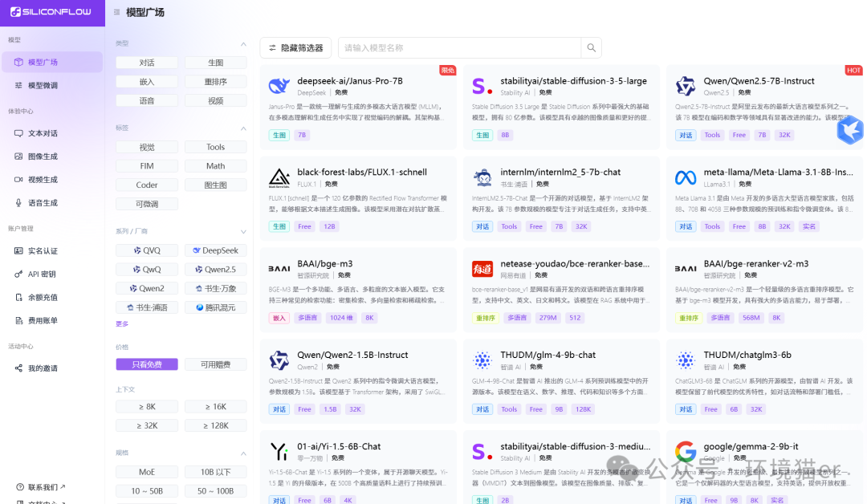The height and width of the screenshot is (504, 867).
Task: Open 视频生成 in the sidebar
Action: pos(52,180)
